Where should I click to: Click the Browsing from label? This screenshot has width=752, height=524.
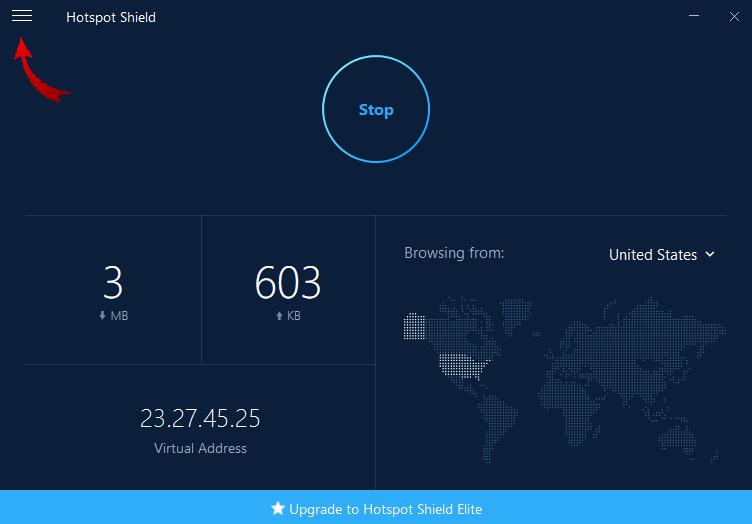[x=454, y=253]
